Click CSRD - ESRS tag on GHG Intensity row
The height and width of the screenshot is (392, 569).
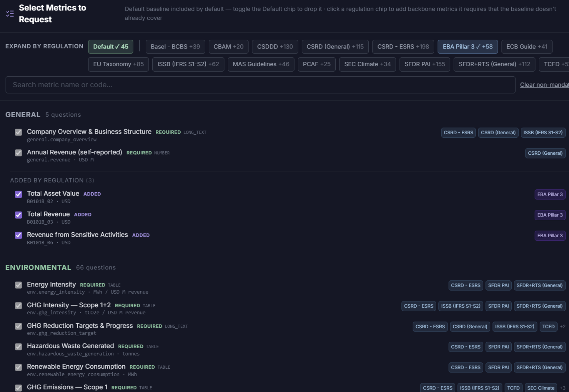[x=419, y=306]
